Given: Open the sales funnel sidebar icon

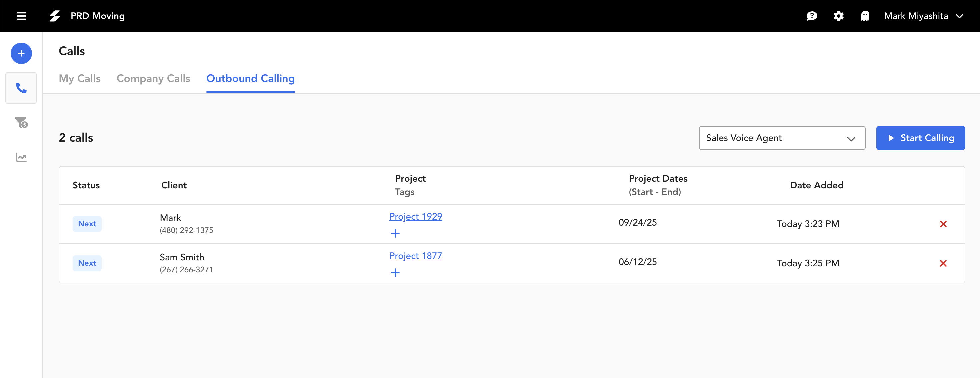Looking at the screenshot, I should pos(21,122).
